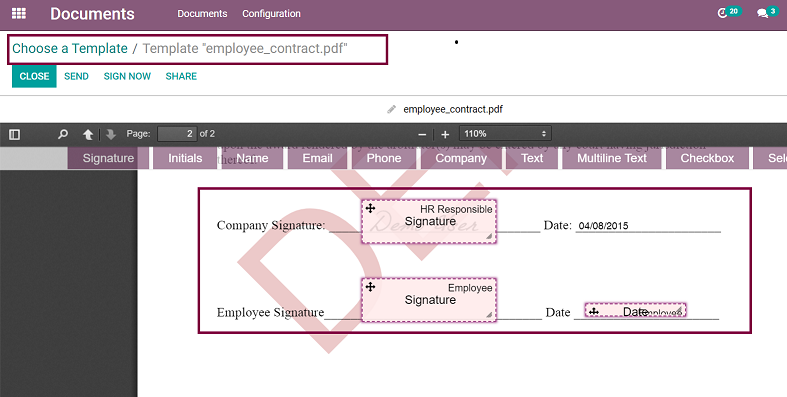Select the Checkbox field type
The image size is (787, 397).
coord(707,158)
